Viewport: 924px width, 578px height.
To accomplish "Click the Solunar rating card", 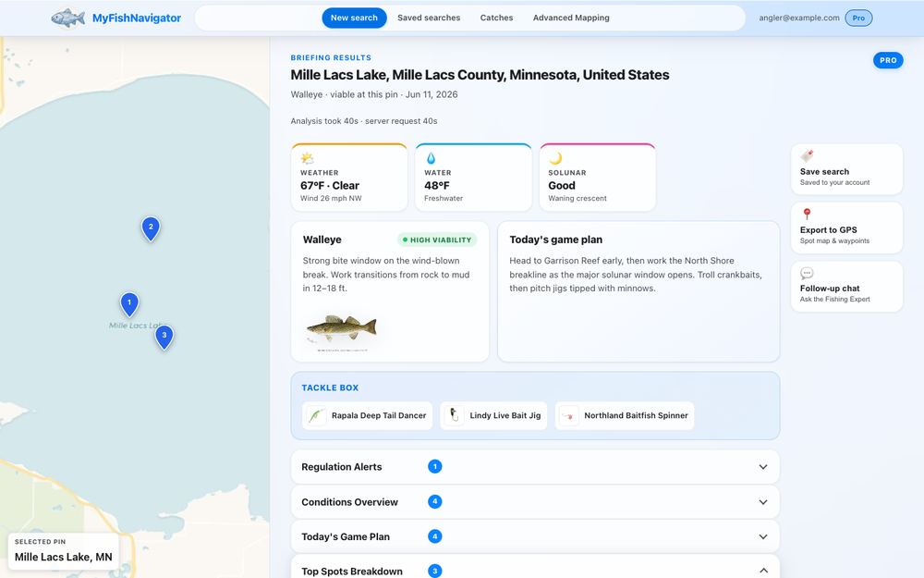I will point(598,177).
